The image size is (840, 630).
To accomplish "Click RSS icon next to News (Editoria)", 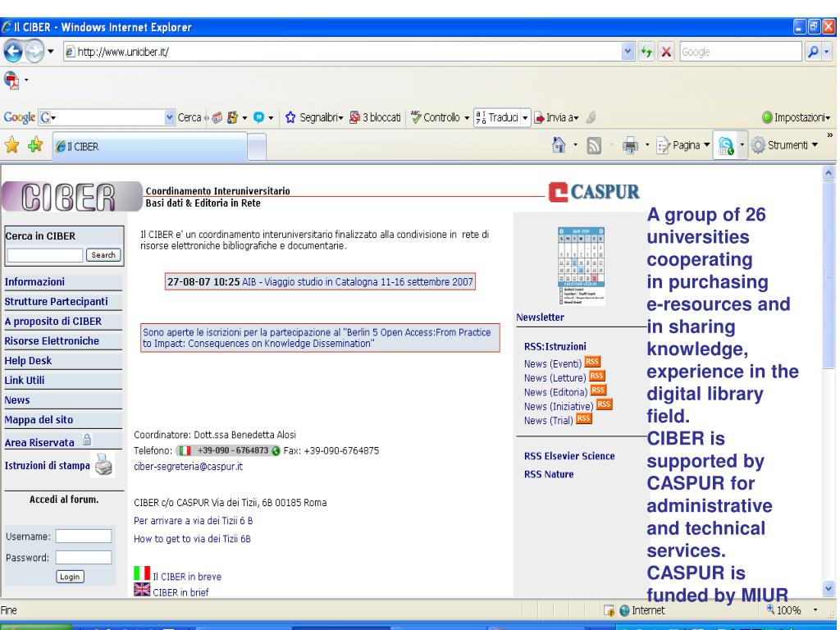I will (598, 390).
